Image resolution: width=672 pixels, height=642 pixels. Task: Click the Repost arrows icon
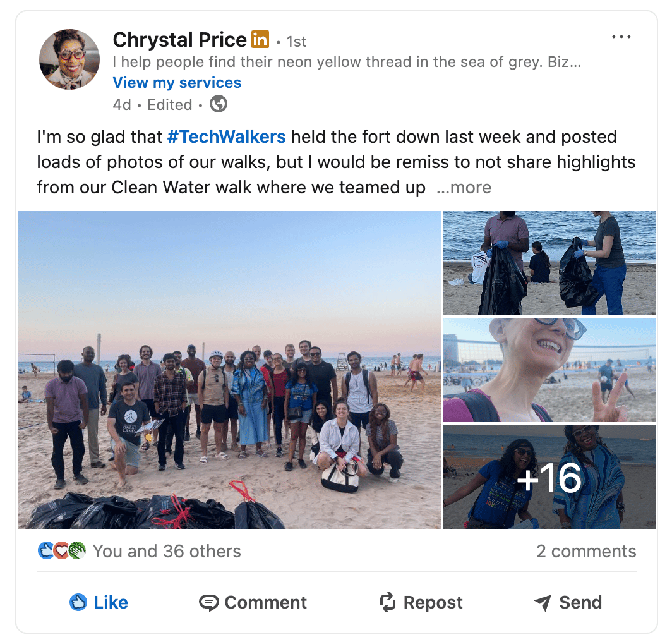click(387, 602)
